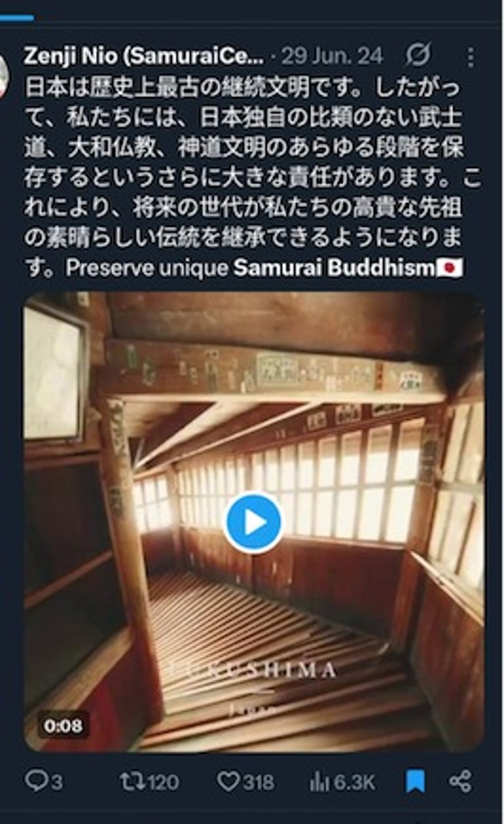
Task: Click the Grok circle-slash icon
Action: pyautogui.click(x=417, y=56)
